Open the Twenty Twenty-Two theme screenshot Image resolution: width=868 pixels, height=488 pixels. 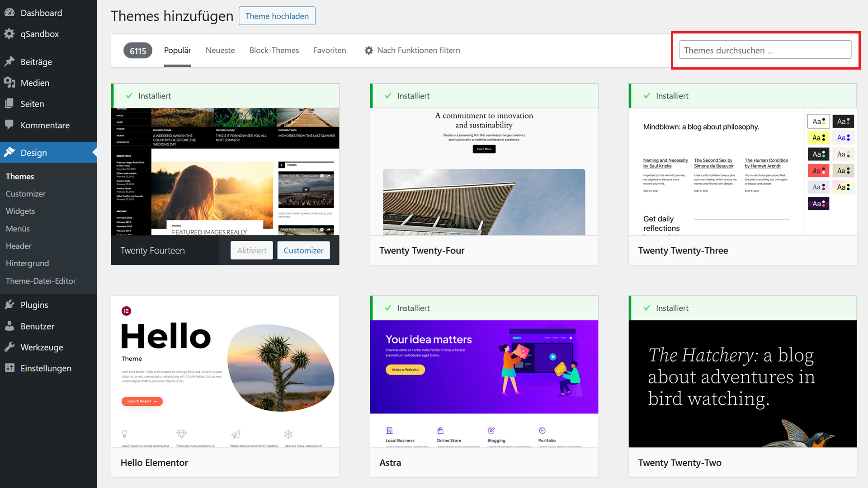point(743,384)
